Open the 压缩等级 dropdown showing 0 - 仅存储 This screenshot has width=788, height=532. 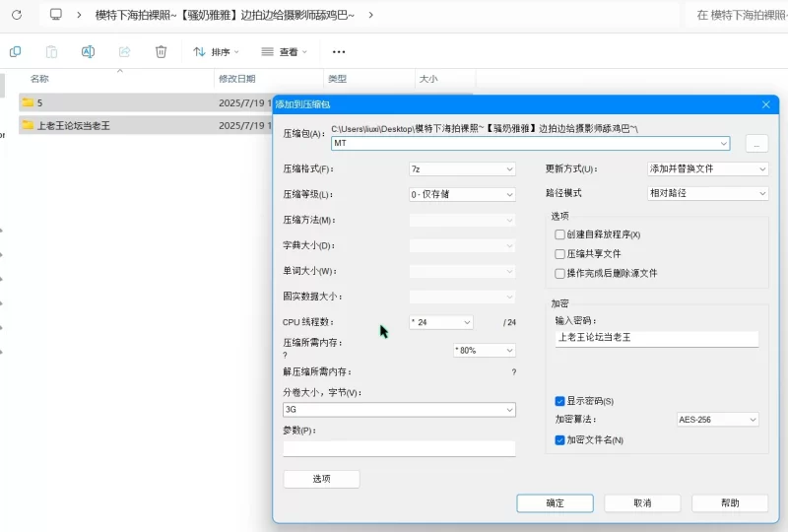[x=462, y=194]
